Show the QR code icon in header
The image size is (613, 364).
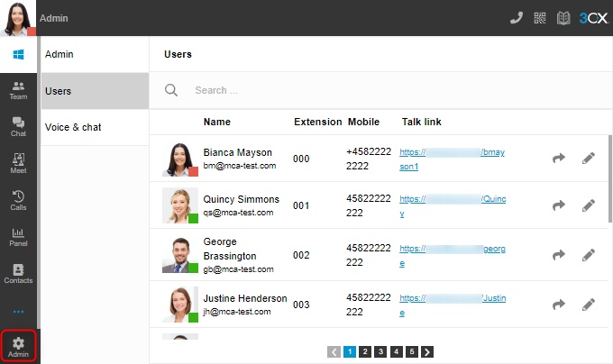pyautogui.click(x=540, y=18)
